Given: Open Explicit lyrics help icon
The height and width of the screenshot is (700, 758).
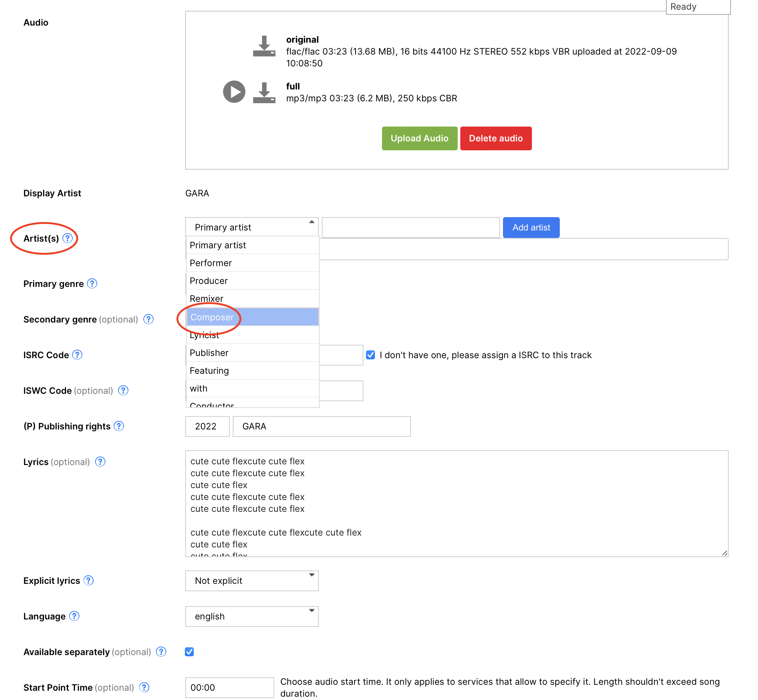Looking at the screenshot, I should click(x=89, y=581).
